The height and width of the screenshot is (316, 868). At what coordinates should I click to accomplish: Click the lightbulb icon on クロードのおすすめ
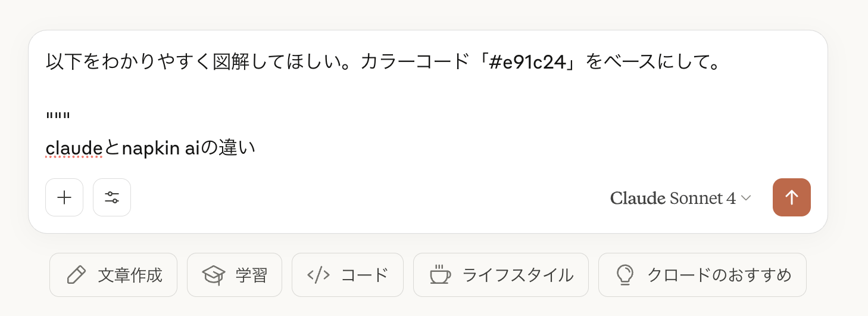(625, 275)
